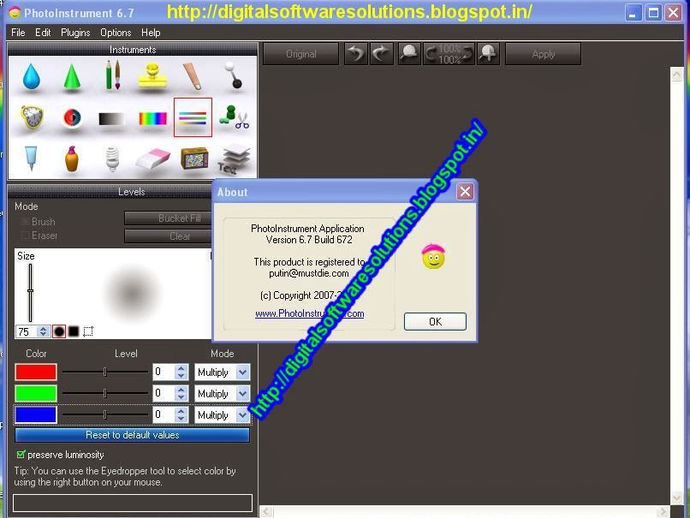The width and height of the screenshot is (690, 518).
Task: Click the Apply button
Action: point(543,54)
